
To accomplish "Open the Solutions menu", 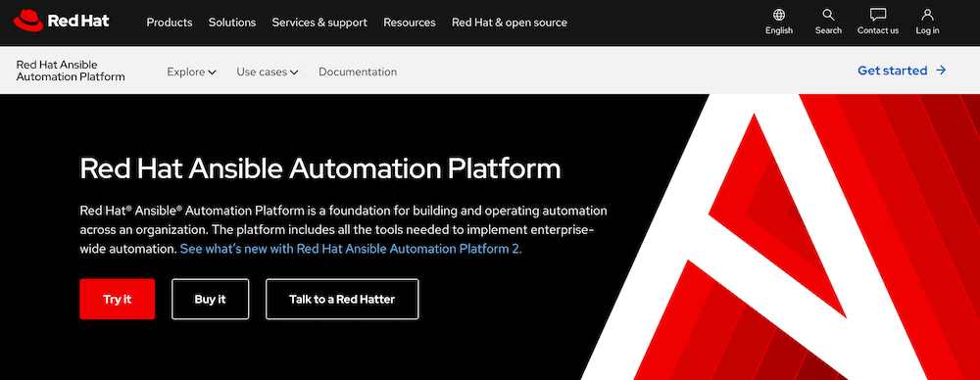I will coord(232,23).
